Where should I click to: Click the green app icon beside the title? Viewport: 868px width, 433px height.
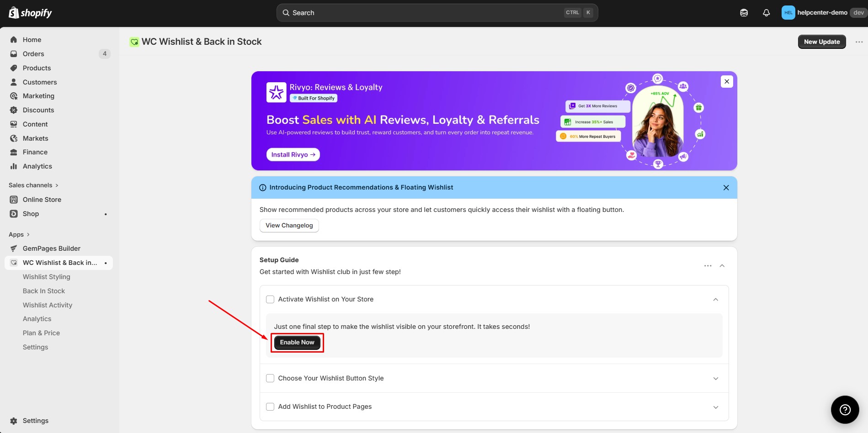[x=134, y=42]
